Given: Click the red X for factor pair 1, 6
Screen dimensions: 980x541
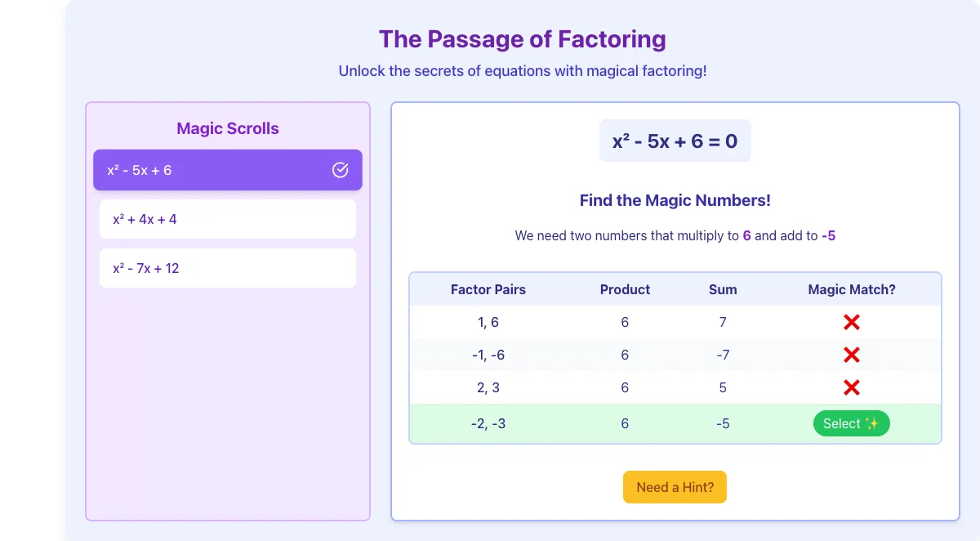Looking at the screenshot, I should pos(851,322).
